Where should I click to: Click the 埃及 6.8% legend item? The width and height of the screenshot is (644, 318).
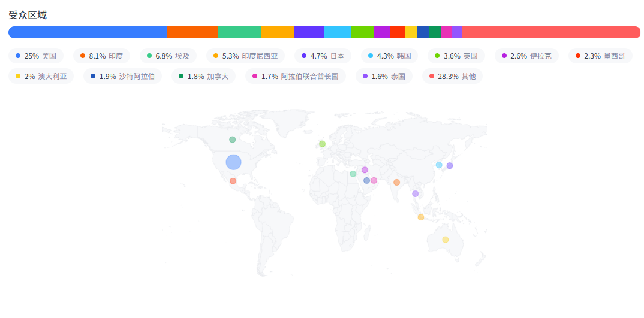pyautogui.click(x=168, y=56)
